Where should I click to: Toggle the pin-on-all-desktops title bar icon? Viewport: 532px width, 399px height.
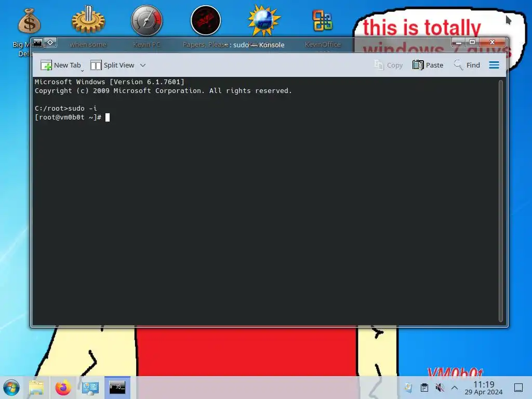point(50,43)
